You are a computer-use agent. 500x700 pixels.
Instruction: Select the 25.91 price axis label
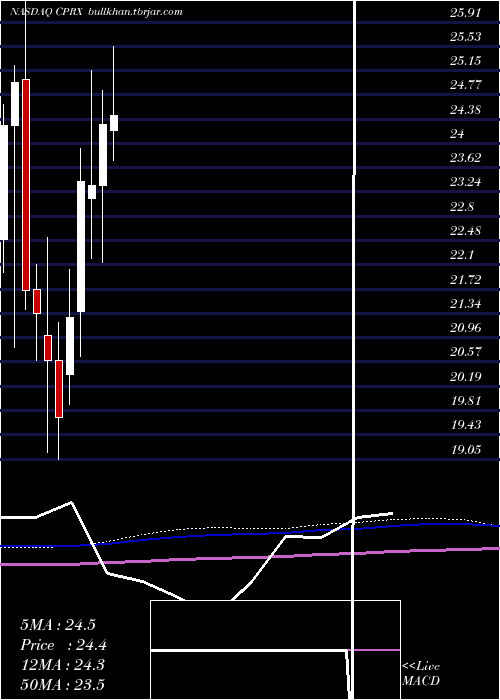tap(466, 12)
